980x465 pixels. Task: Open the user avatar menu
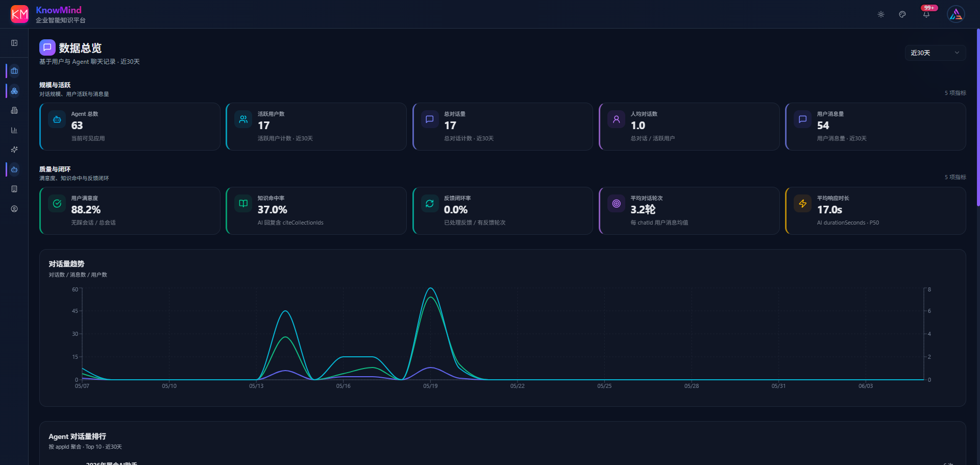click(x=956, y=14)
